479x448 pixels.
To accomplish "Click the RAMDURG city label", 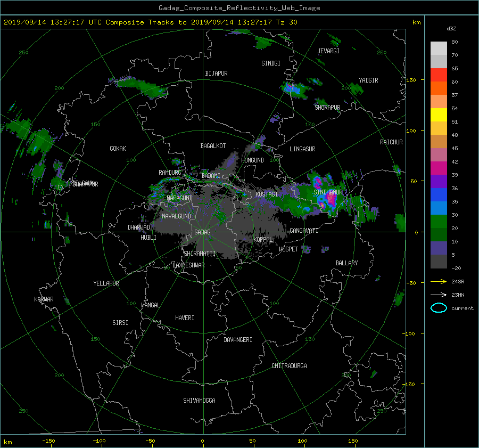I will (x=170, y=173).
